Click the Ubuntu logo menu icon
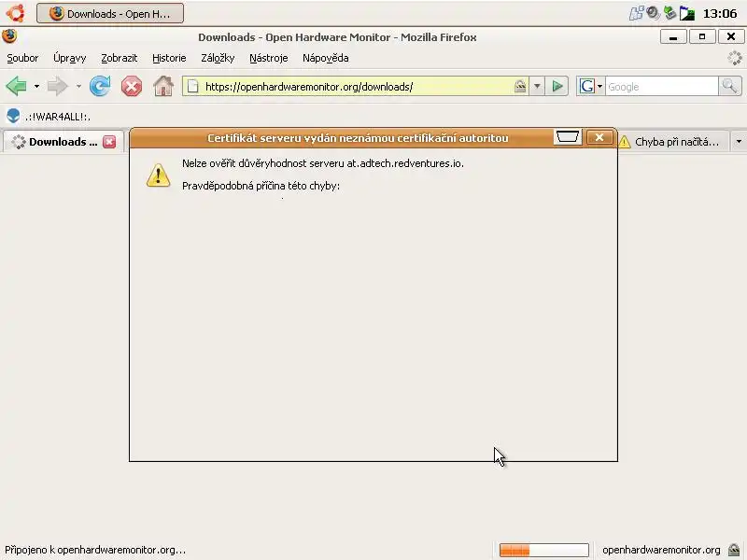747x560 pixels. point(15,13)
